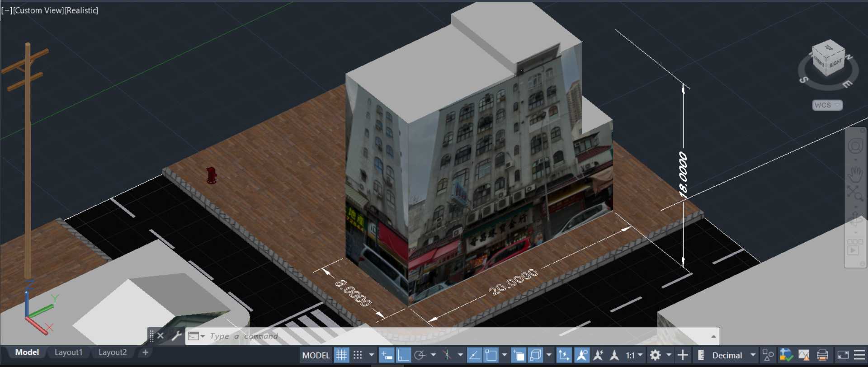Open status bar customization menu icon
Screen dimensions: 868x367
[859, 355]
